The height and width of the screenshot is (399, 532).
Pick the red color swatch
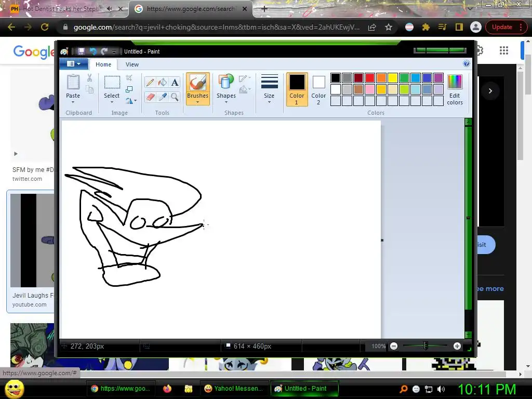370,78
